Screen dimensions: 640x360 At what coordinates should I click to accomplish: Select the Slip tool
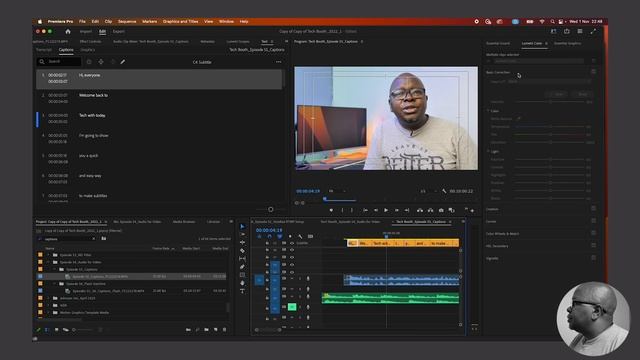click(242, 259)
